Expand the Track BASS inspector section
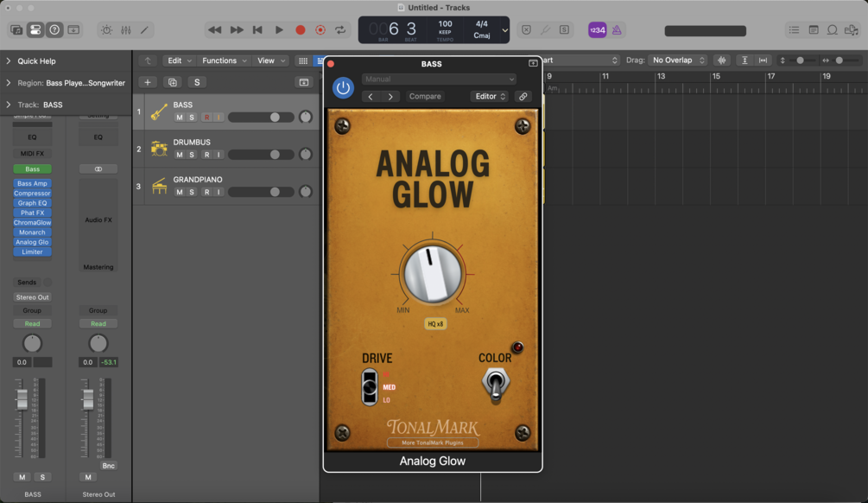 9,105
